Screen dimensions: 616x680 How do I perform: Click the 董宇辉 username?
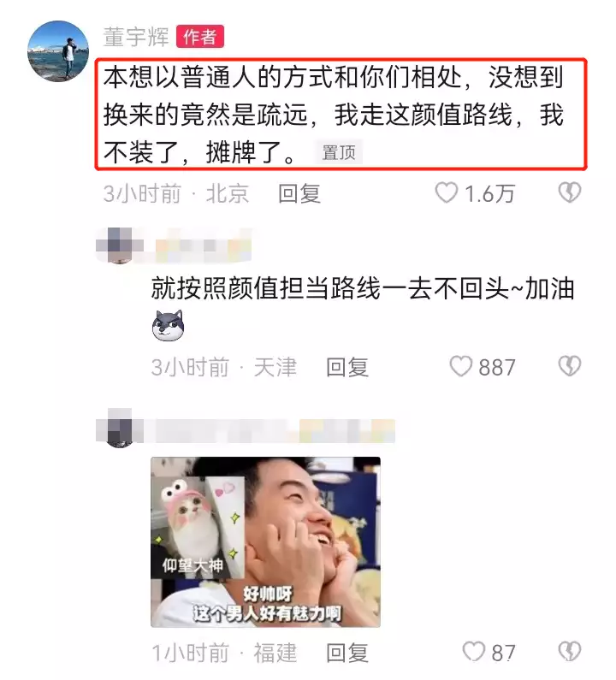tap(136, 37)
